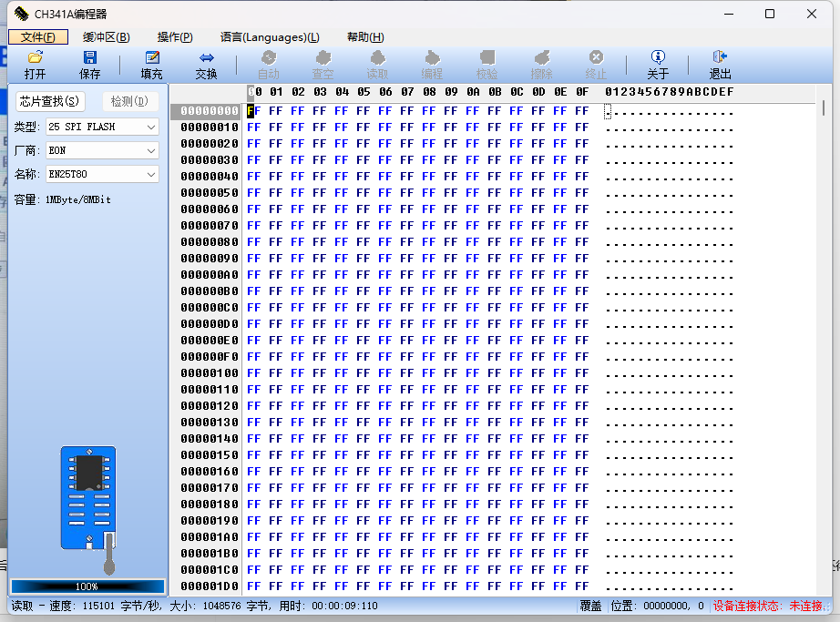The width and height of the screenshot is (840, 622).
Task: Click the 覆盖 overwrite mode indicator
Action: (591, 606)
